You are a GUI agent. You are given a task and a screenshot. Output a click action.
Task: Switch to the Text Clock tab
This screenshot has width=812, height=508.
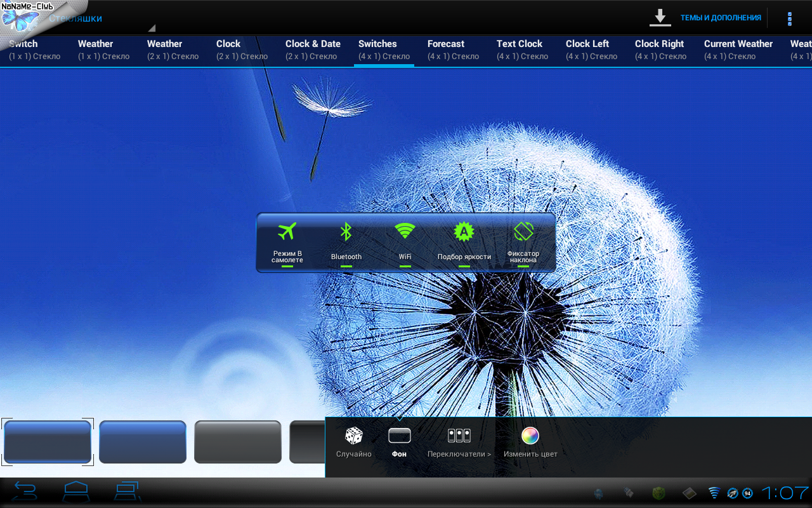522,50
